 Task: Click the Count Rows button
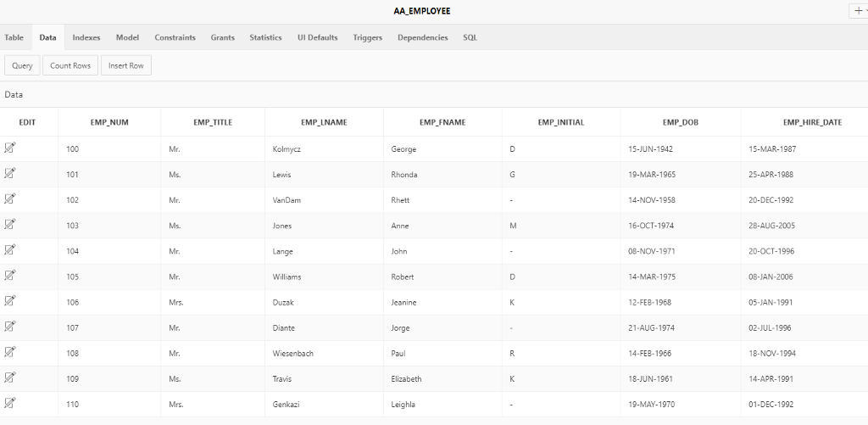click(70, 65)
